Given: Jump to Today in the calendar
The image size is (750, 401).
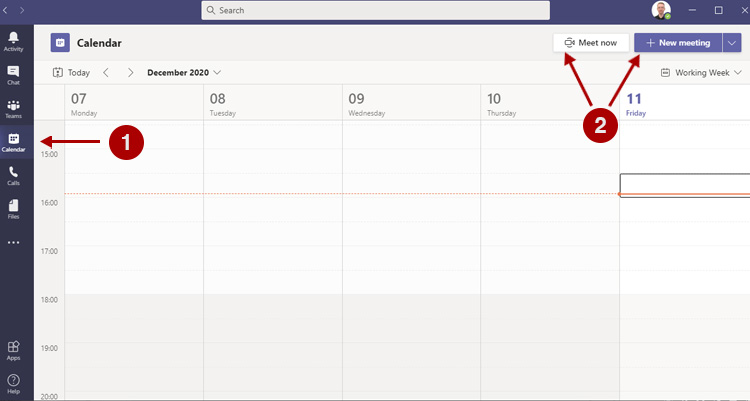Looking at the screenshot, I should 71,73.
